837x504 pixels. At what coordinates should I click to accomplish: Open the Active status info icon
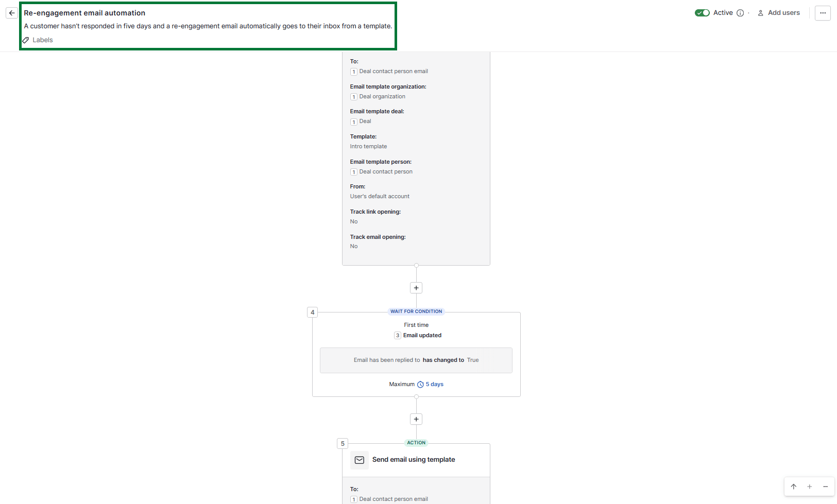(x=740, y=13)
